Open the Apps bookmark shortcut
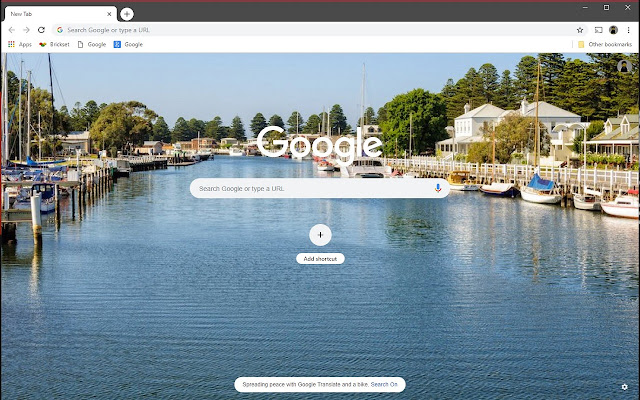This screenshot has width=640, height=400. [x=20, y=44]
